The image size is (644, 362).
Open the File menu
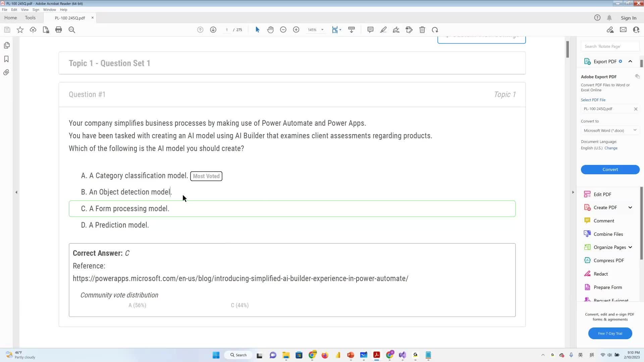(5, 10)
